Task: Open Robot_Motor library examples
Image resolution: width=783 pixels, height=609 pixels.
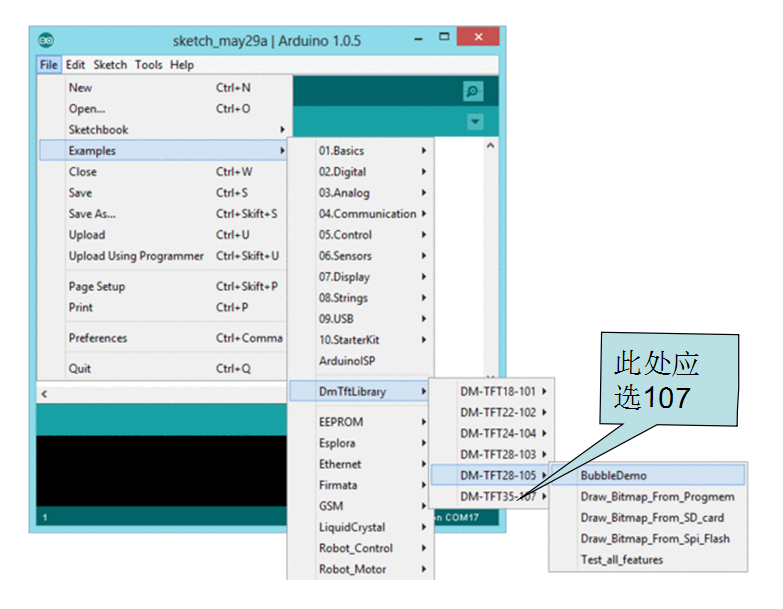Action: coord(361,569)
